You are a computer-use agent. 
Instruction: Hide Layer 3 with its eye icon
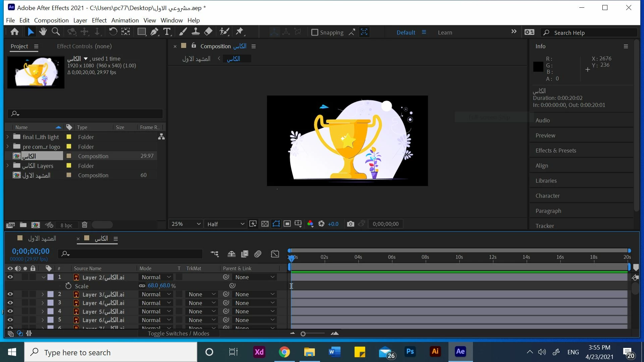click(10, 294)
